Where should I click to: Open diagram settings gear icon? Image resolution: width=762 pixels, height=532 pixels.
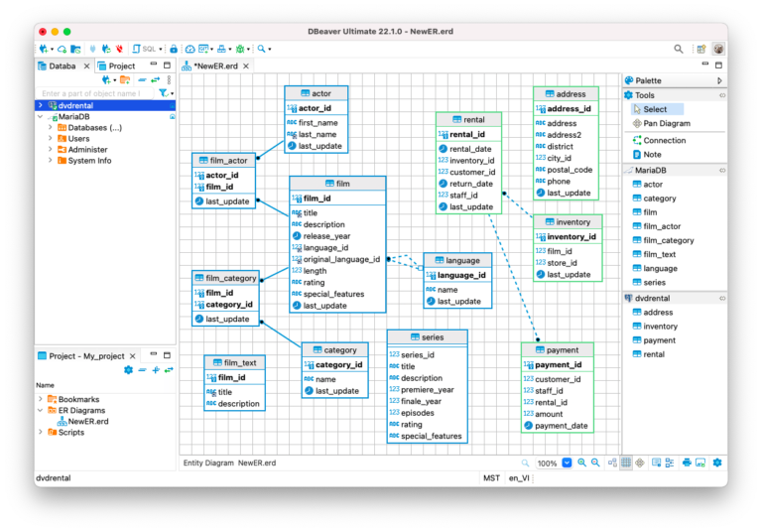tap(717, 463)
